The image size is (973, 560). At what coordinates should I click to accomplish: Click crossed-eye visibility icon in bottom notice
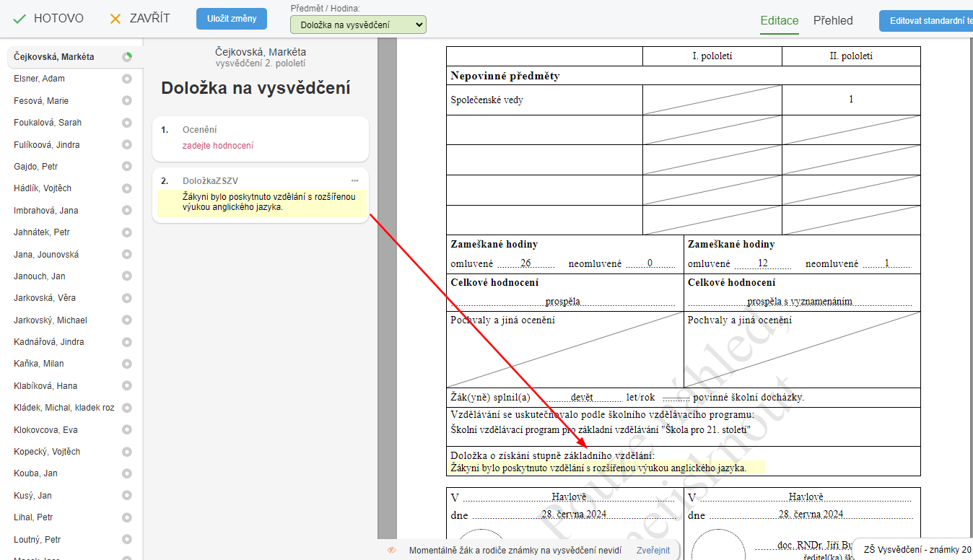tap(392, 551)
